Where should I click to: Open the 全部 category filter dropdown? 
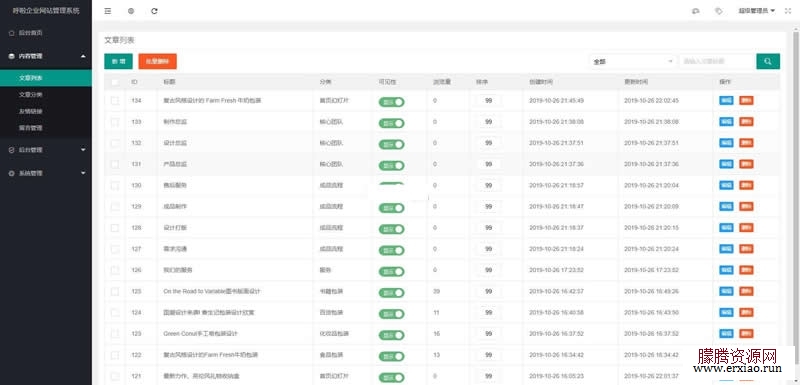pyautogui.click(x=633, y=61)
